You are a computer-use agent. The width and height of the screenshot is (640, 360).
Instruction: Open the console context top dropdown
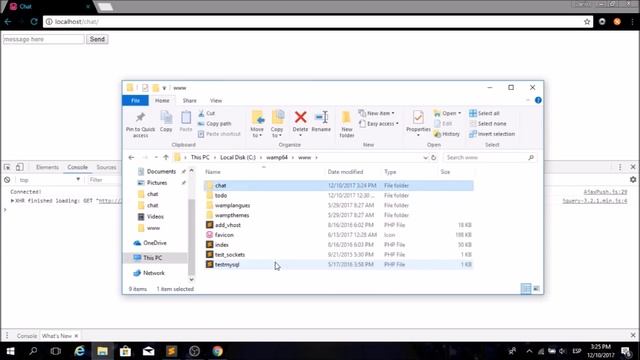tap(49, 180)
